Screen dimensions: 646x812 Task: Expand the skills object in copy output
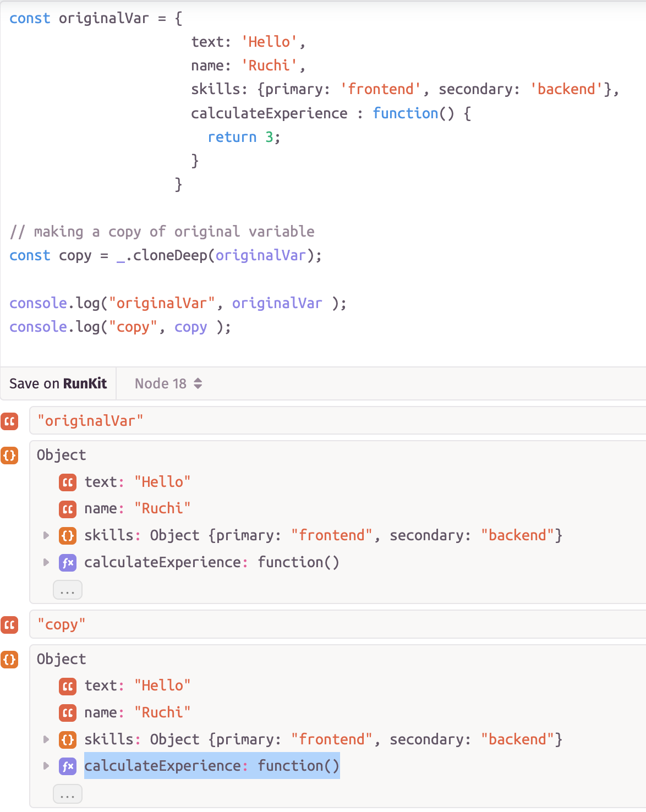(x=46, y=740)
